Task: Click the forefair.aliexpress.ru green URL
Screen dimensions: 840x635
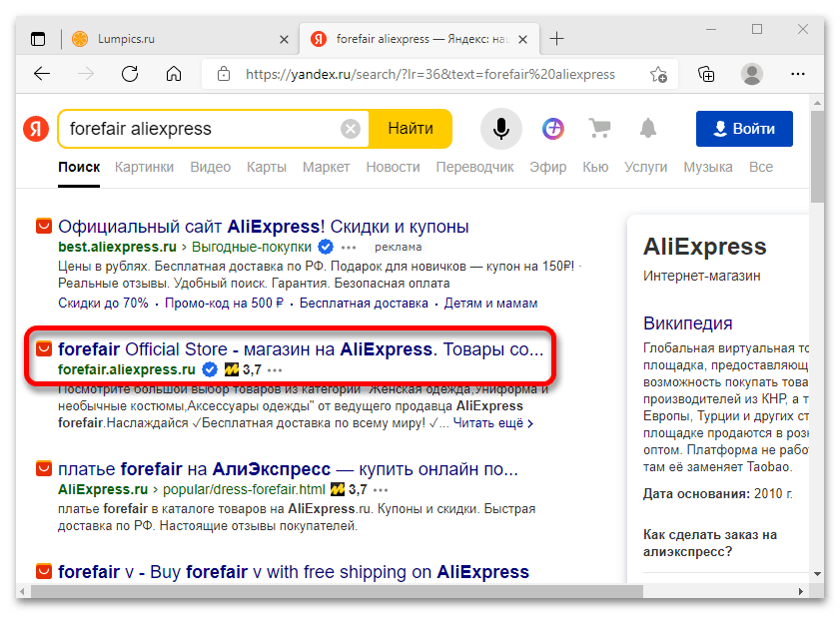Action: [x=127, y=369]
